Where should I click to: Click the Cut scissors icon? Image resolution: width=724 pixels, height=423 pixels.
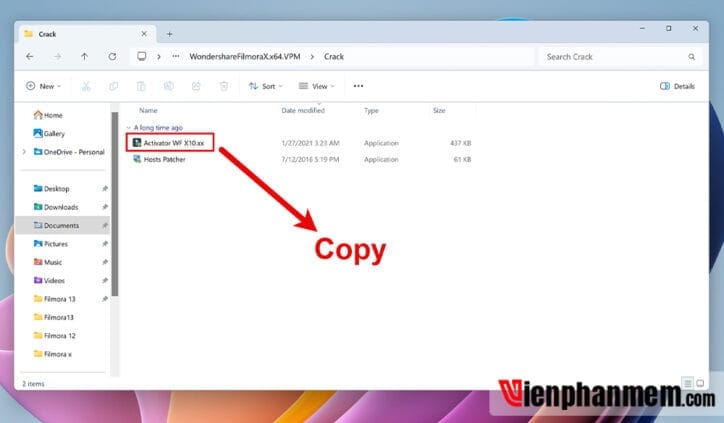tap(86, 86)
